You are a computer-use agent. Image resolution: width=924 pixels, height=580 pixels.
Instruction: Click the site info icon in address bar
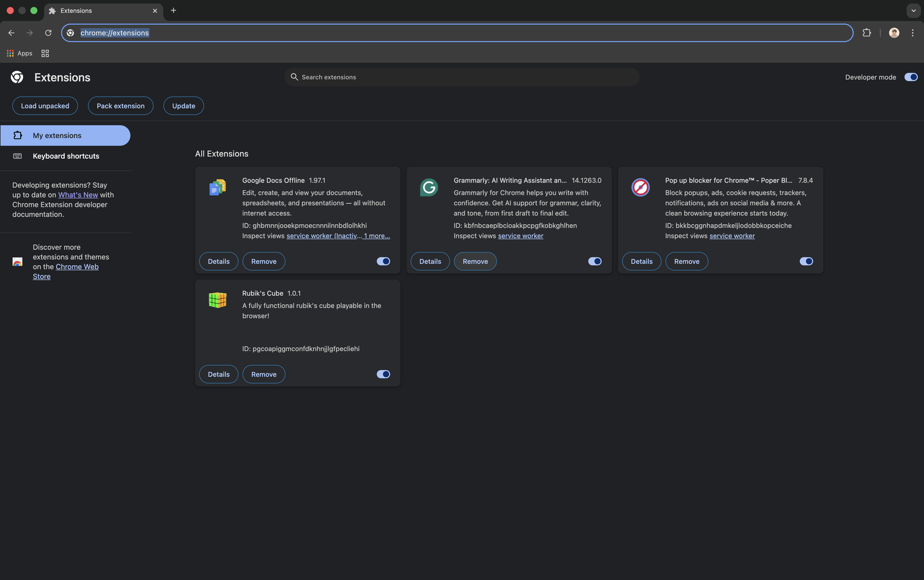click(x=70, y=33)
